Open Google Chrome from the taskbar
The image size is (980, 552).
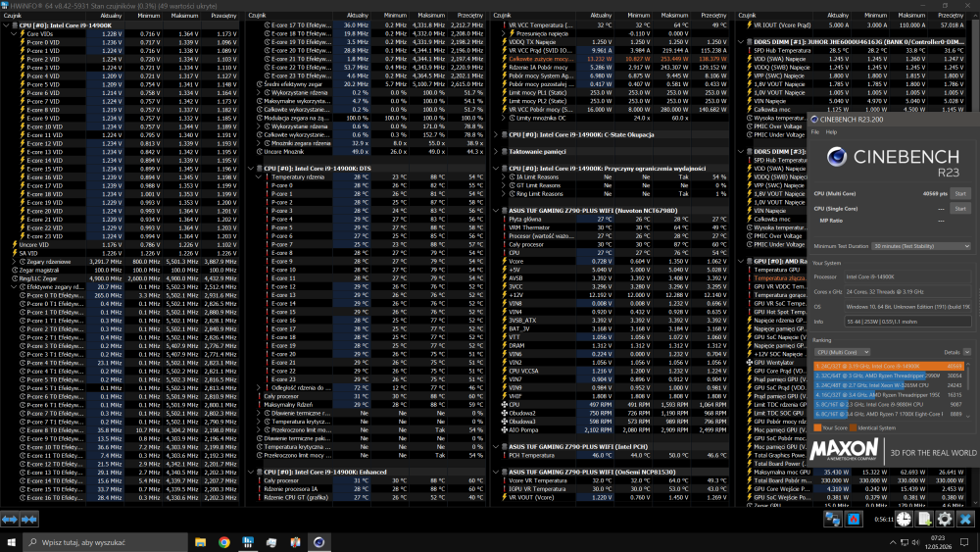click(223, 542)
